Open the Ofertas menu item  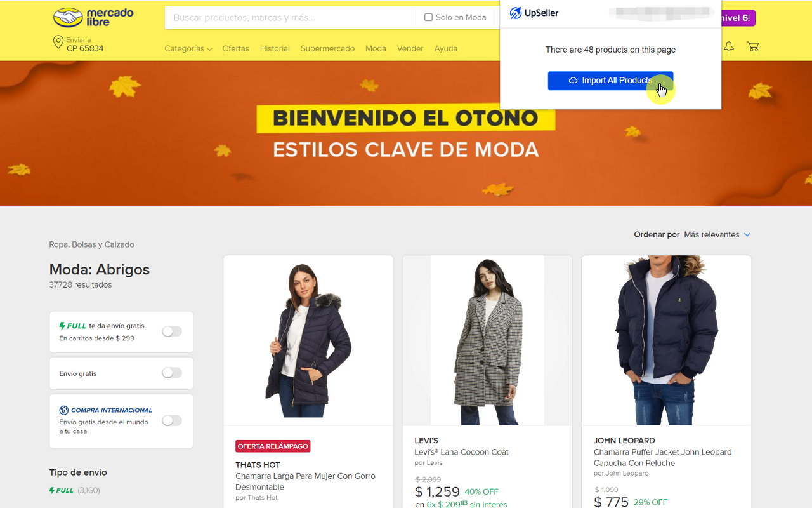235,48
